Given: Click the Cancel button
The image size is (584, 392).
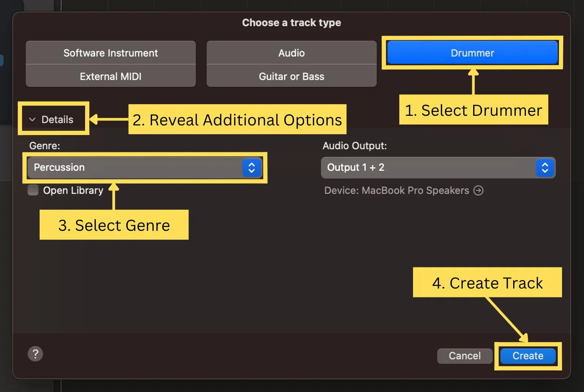Looking at the screenshot, I should [464, 355].
